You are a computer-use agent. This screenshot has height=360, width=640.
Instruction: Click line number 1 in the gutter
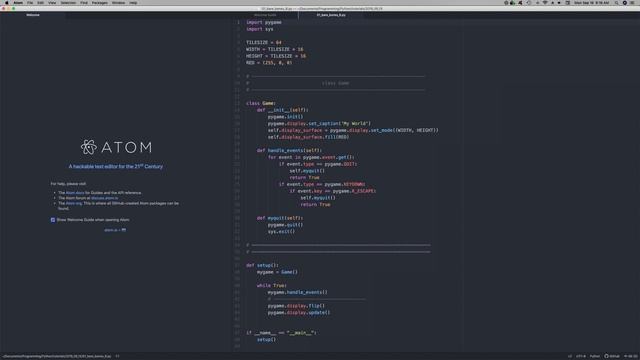coord(238,22)
